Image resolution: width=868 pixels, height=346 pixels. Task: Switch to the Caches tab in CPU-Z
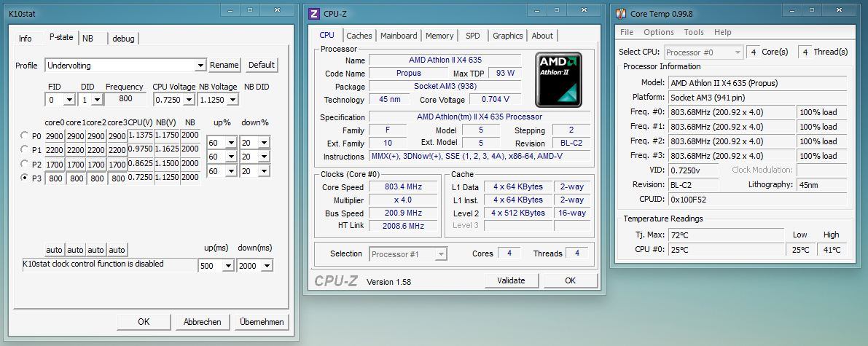coord(359,36)
